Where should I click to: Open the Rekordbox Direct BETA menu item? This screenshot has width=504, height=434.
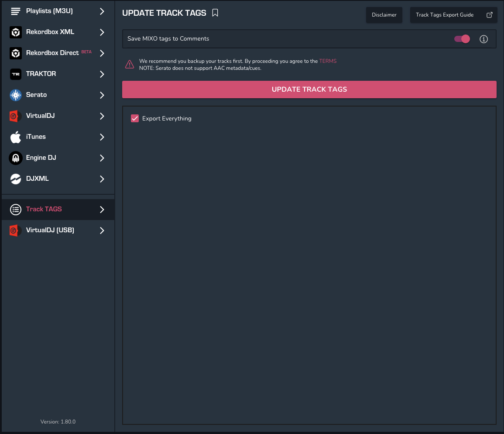(x=52, y=53)
